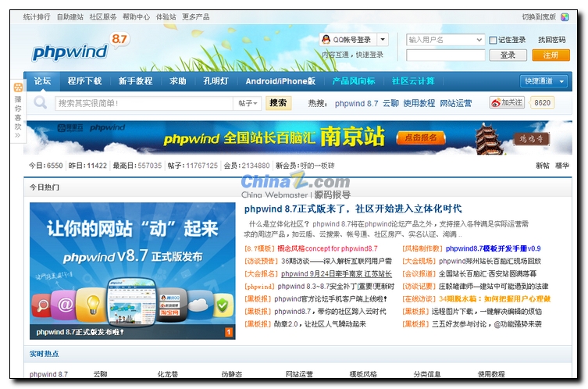The height and width of the screenshot is (389, 588).
Task: Open 更多产品 in top bar
Action: [196, 17]
